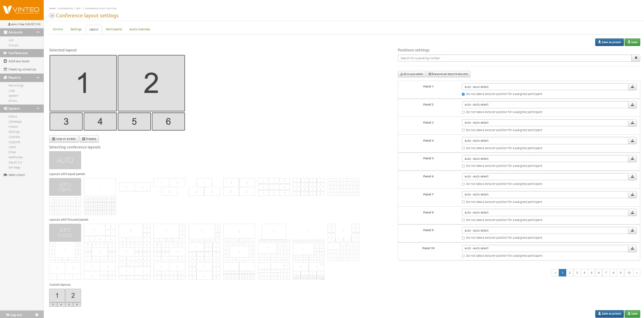Switch to the Control tab
The height and width of the screenshot is (318, 644).
click(58, 29)
